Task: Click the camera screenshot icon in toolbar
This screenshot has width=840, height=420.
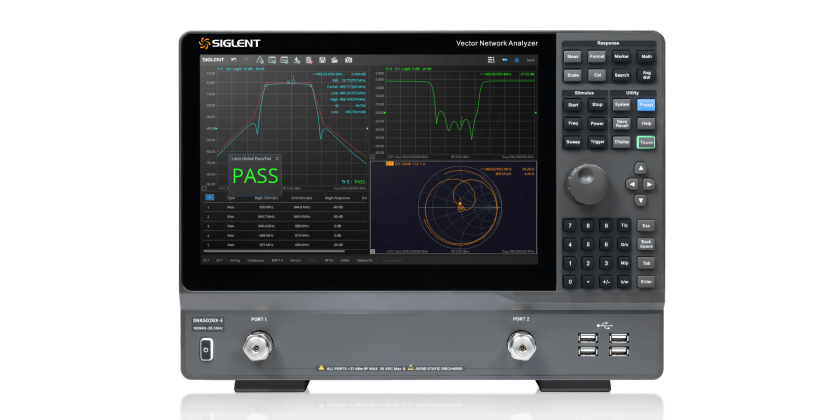Action: tap(348, 60)
